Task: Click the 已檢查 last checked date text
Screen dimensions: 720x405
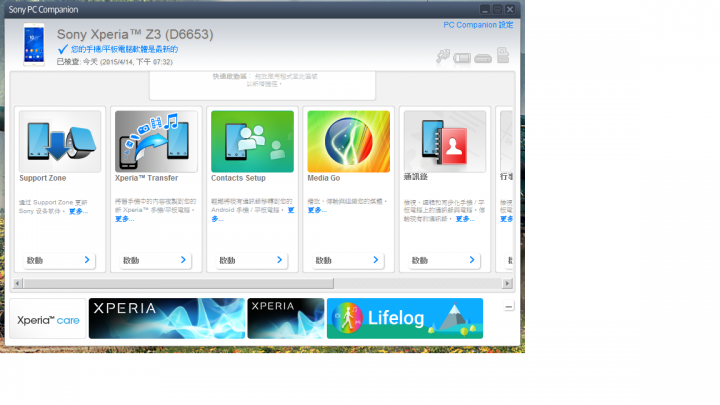Action: [x=115, y=62]
